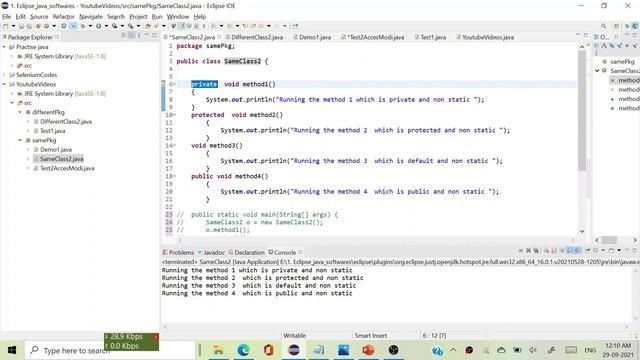This screenshot has width=640, height=360.
Task: Collapse the differentPkg package node
Action: (x=20, y=112)
